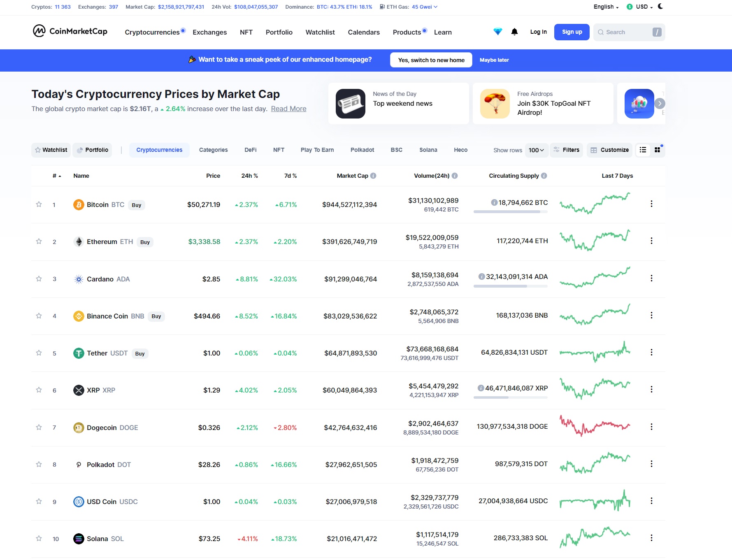
Task: Open News of the Day card thumbnail
Action: [x=351, y=104]
